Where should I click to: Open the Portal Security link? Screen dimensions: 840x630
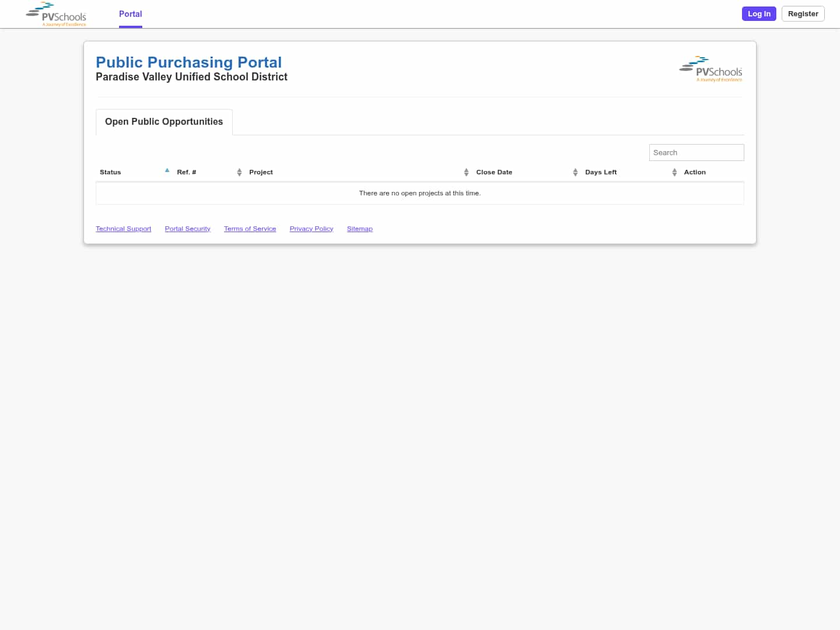pos(187,229)
